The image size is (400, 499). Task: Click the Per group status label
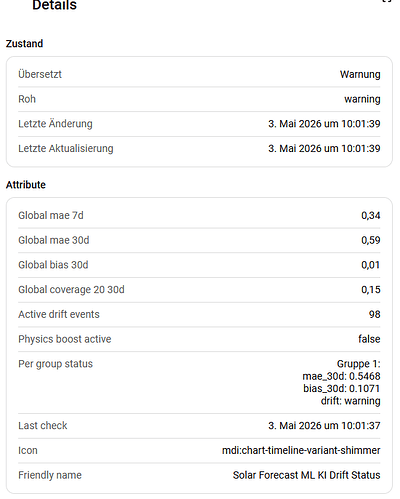pyautogui.click(x=55, y=364)
